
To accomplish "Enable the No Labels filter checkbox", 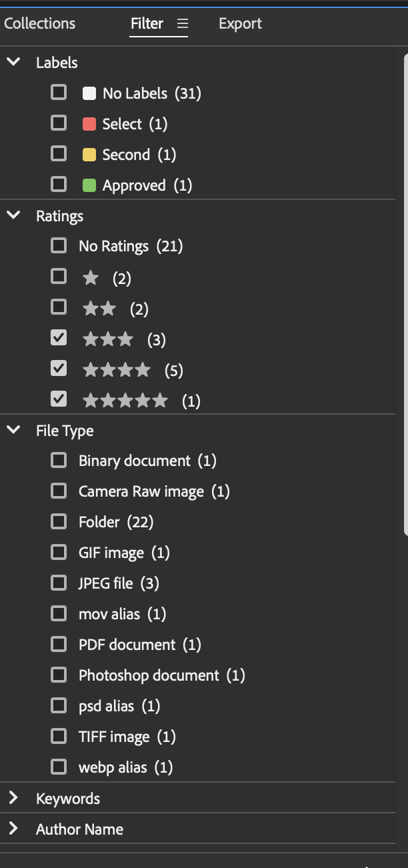I will (x=58, y=93).
